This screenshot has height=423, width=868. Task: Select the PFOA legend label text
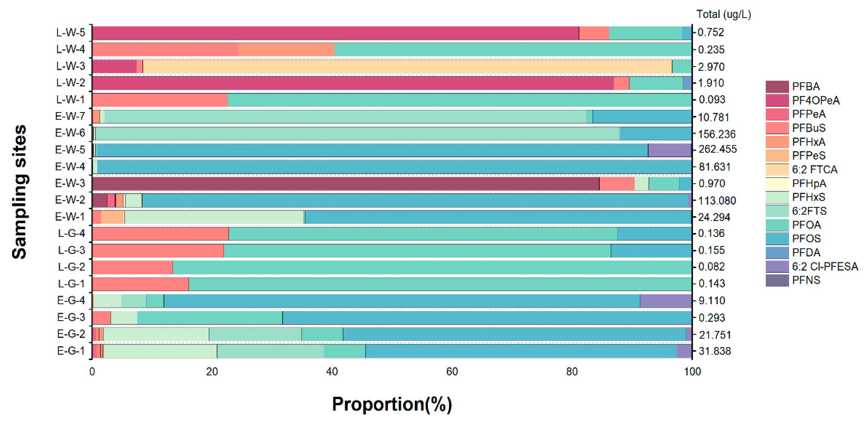(806, 225)
